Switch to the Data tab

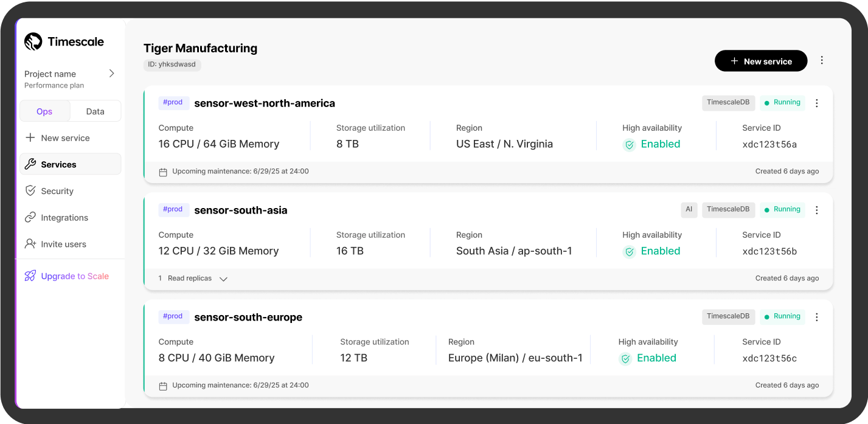point(95,111)
